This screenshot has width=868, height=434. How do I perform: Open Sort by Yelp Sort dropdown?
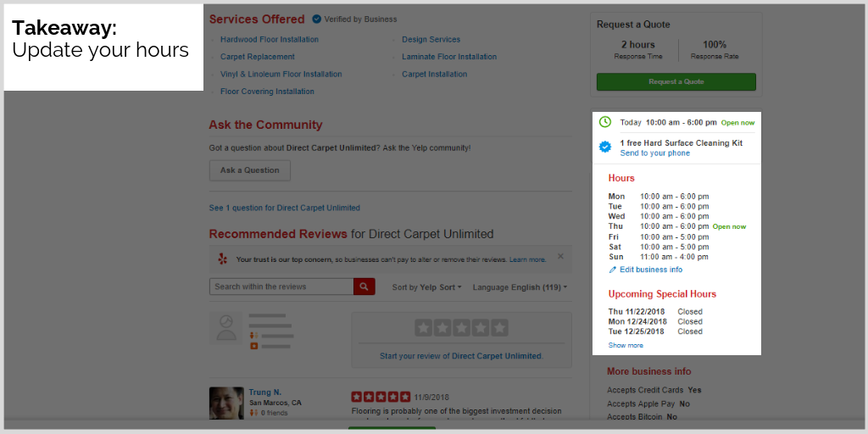click(427, 287)
